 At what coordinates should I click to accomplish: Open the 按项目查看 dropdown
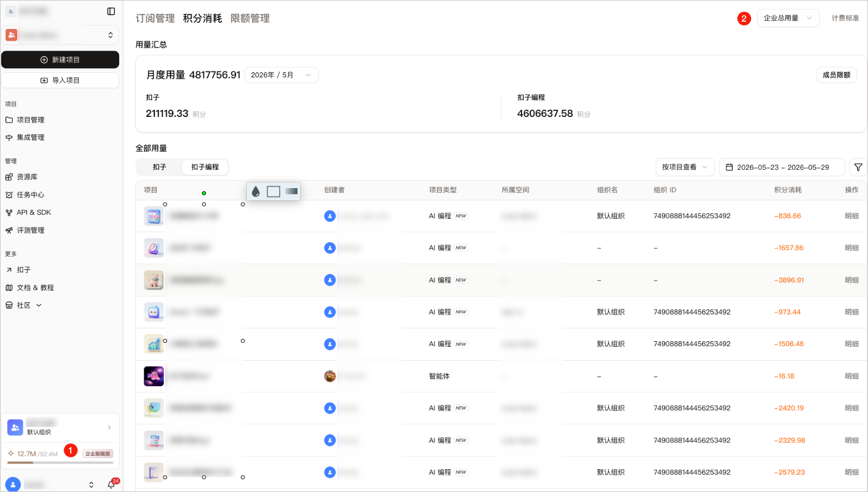pos(685,167)
